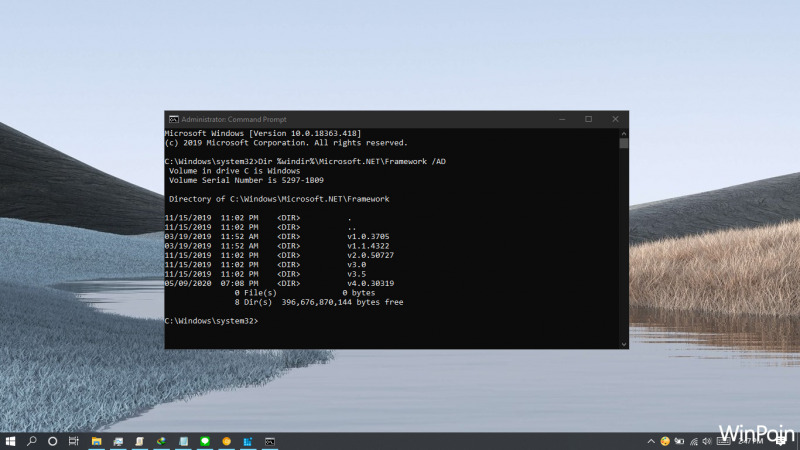Minimize the Command Prompt window

(562, 119)
